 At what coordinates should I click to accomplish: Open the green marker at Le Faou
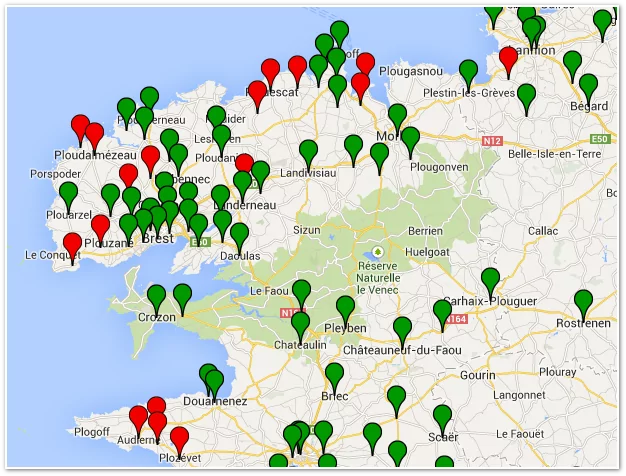click(301, 295)
